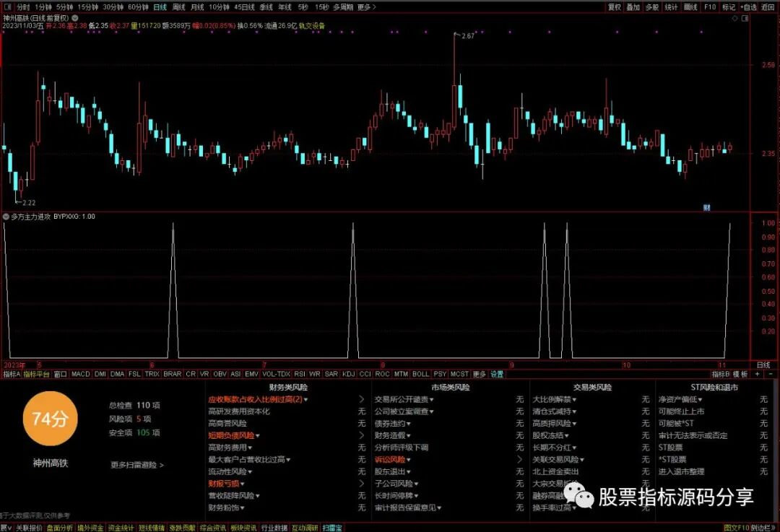The width and height of the screenshot is (780, 532).
Task: Click the 财 marker at the chart bottom
Action: (x=706, y=207)
